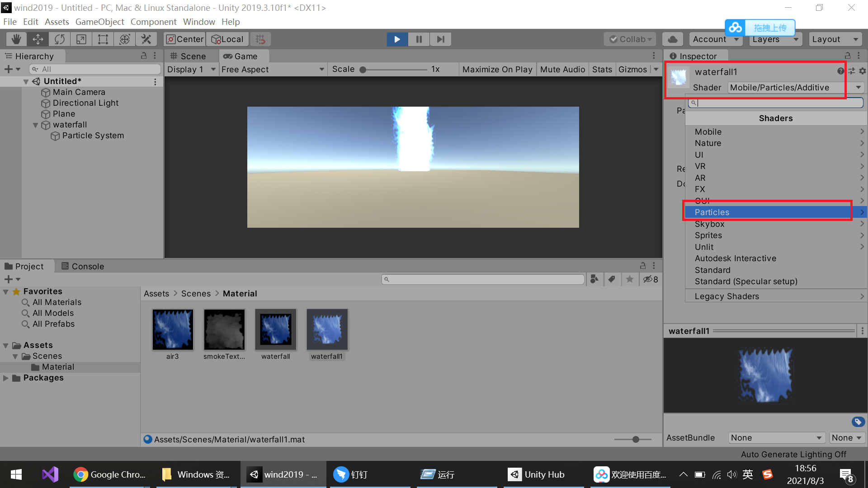Open the Layout dropdown
Screen dimensions: 868x488
click(835, 39)
